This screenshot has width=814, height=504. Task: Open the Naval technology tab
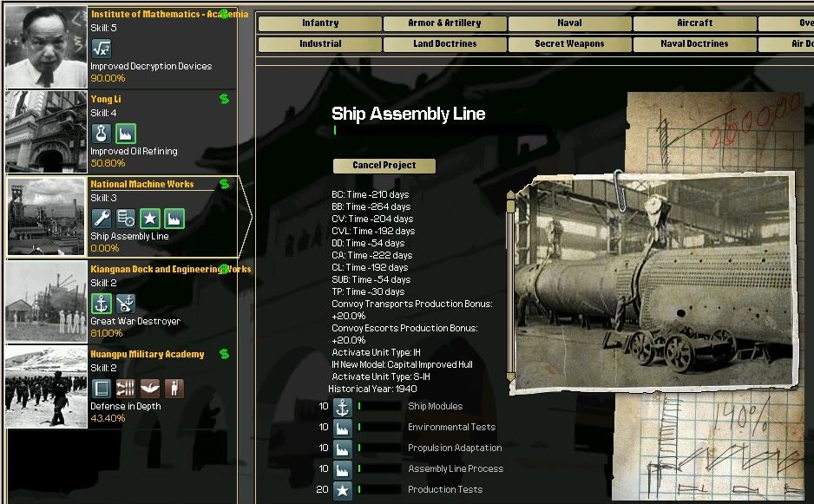pyautogui.click(x=570, y=23)
